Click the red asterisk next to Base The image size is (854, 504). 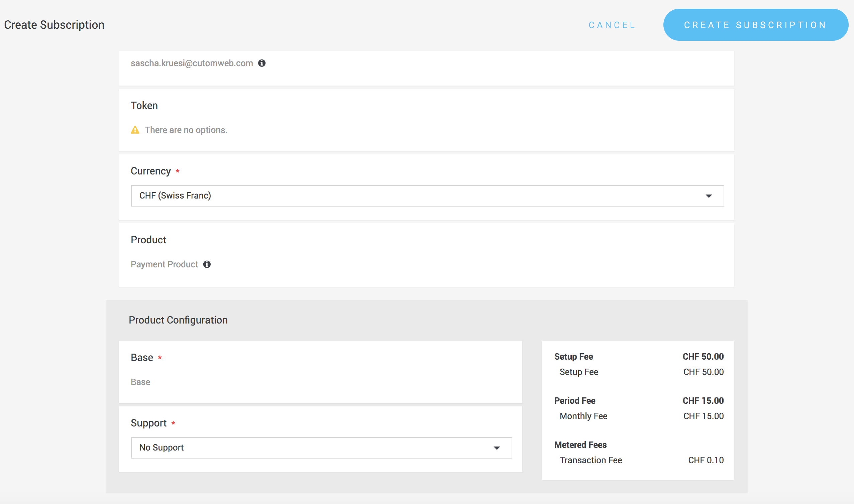pos(159,358)
